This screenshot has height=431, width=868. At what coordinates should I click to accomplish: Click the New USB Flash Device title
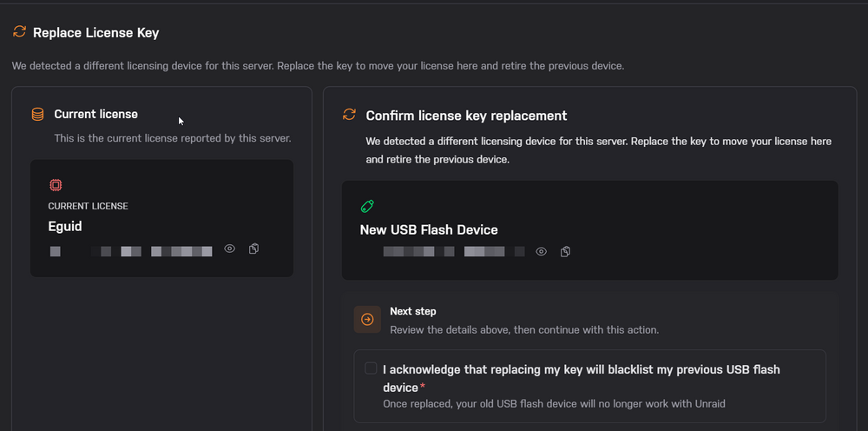[x=429, y=230]
